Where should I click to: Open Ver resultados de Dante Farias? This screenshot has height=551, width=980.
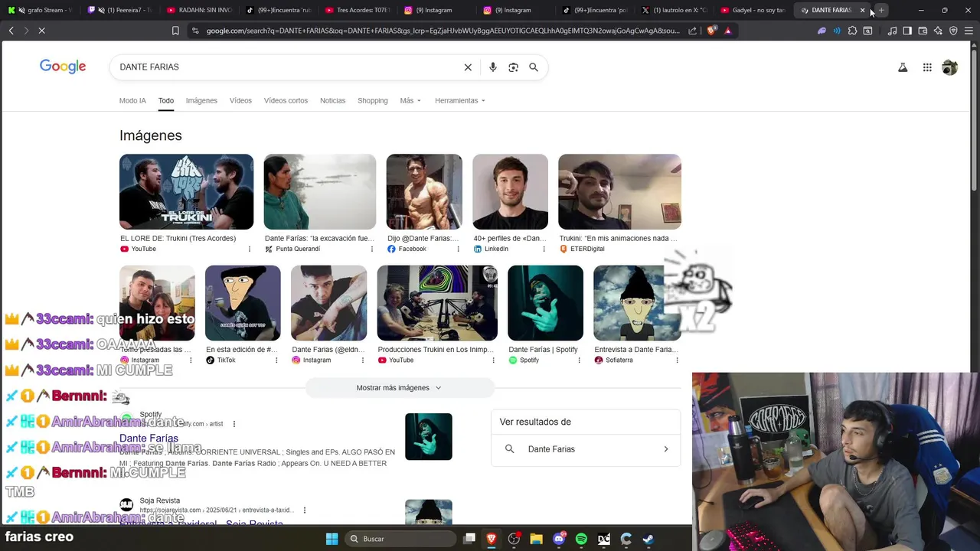pos(586,449)
